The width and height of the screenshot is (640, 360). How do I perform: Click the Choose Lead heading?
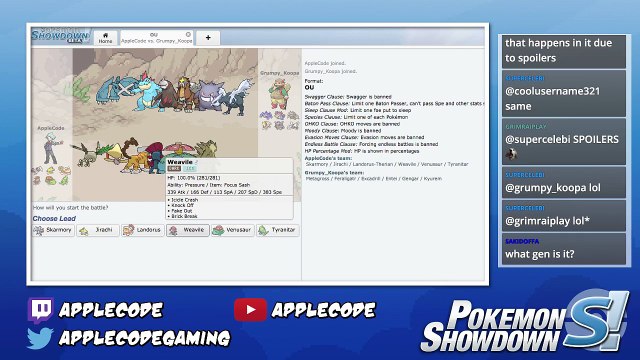[x=54, y=219]
